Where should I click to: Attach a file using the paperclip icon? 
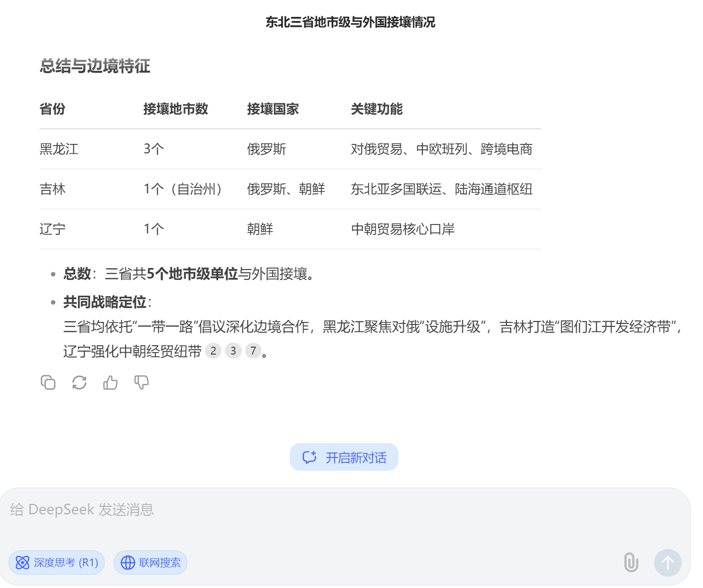[x=631, y=562]
